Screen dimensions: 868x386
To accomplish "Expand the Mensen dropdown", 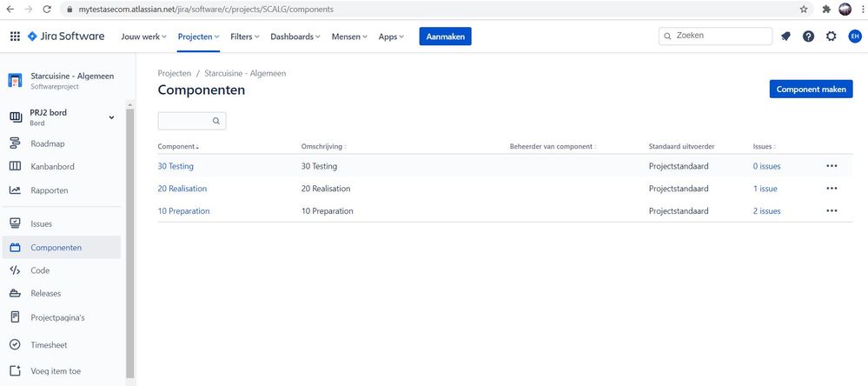I will (x=349, y=37).
